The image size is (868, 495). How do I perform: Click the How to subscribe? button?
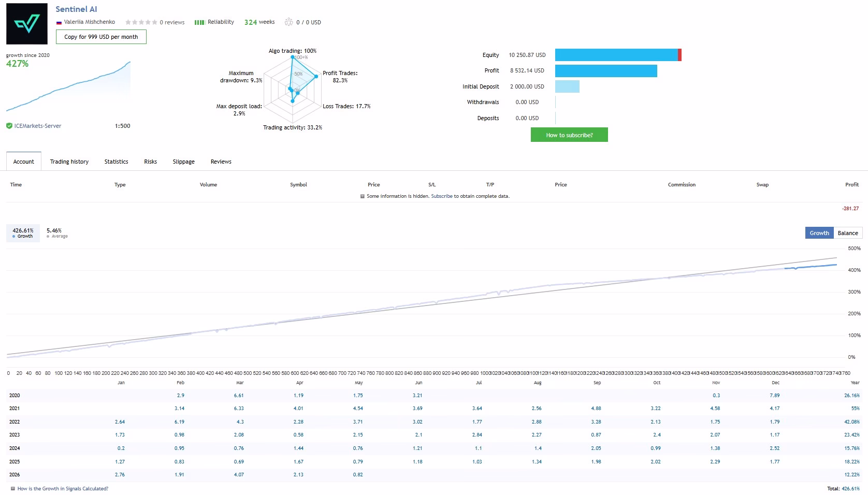coord(569,135)
